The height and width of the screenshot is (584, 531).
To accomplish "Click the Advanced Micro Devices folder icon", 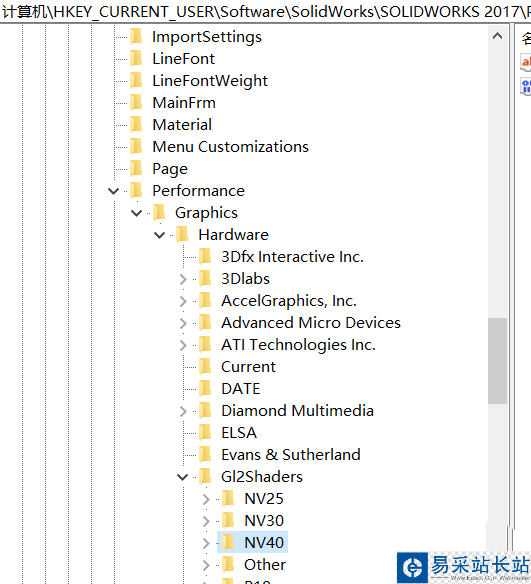I will 206,322.
